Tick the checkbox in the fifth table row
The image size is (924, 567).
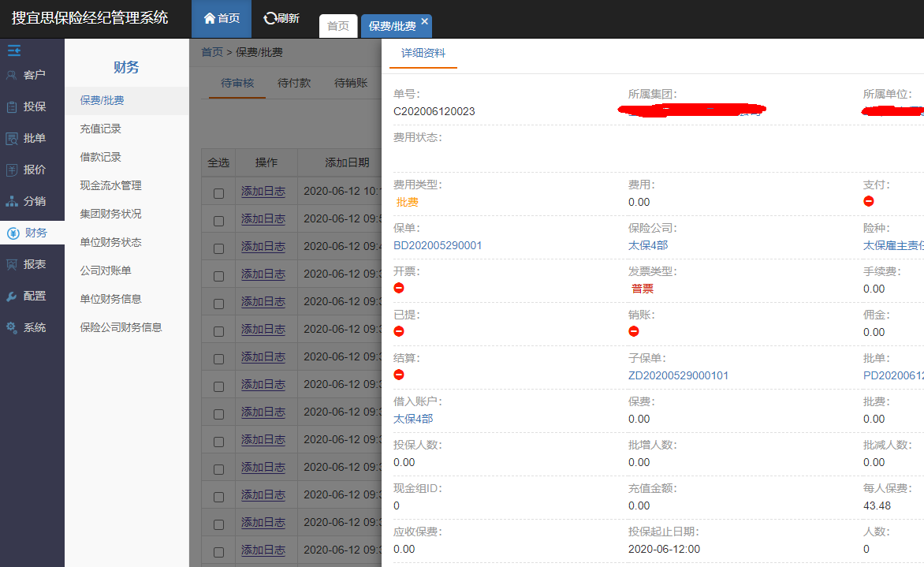coord(218,304)
